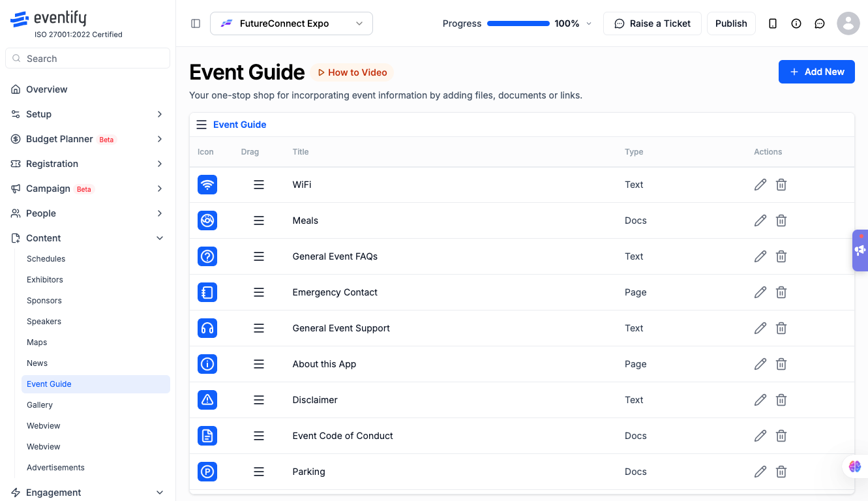Open the Event Guide section header menu
Screen dimensions: 868x501
click(202, 125)
